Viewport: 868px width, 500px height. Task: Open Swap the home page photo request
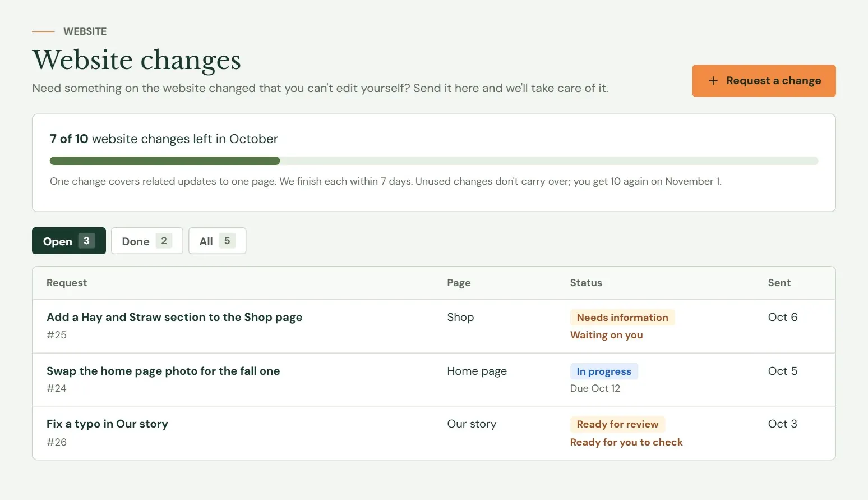[163, 371]
